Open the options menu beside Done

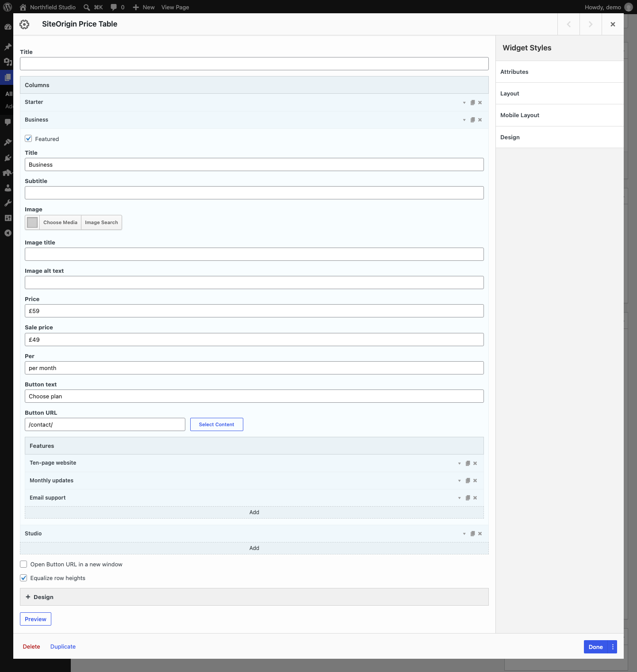(613, 647)
